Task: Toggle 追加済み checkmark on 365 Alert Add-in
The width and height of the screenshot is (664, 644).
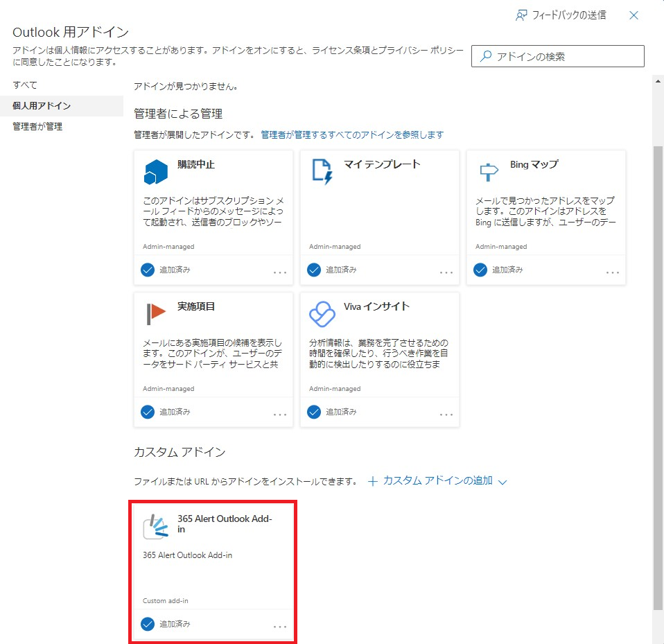Action: pos(148,624)
